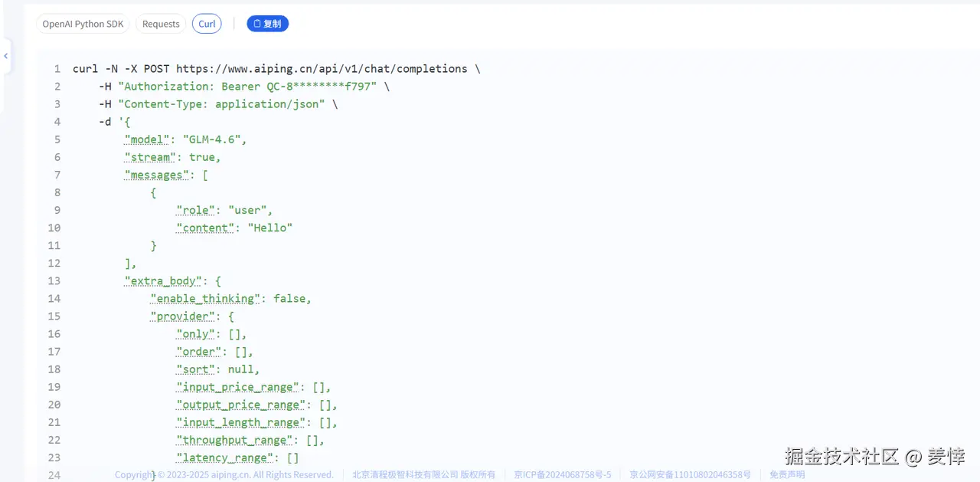The image size is (980, 482).
Task: Click the "throughput_range" line
Action: point(251,440)
